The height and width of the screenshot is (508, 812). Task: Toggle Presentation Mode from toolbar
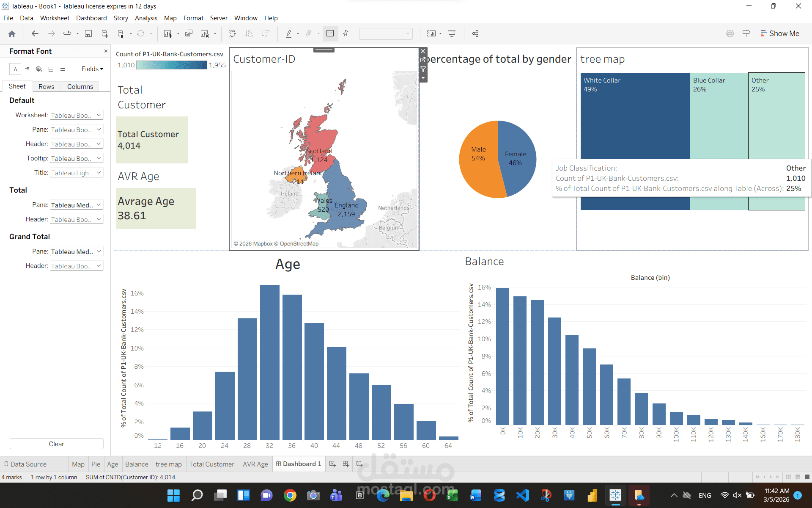pos(452,33)
